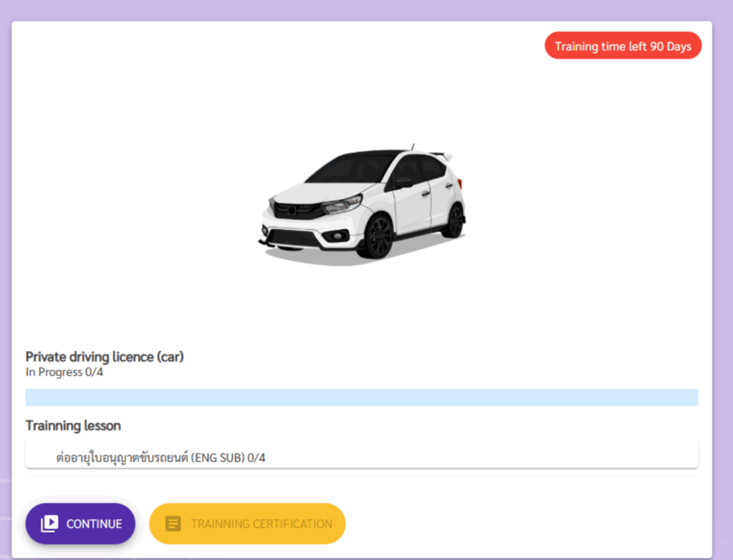Click the car's front grille
Image resolution: width=733 pixels, height=560 pixels.
[295, 211]
